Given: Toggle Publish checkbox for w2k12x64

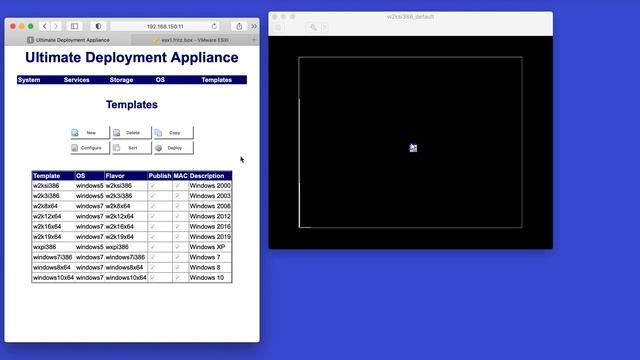Looking at the screenshot, I should (153, 216).
